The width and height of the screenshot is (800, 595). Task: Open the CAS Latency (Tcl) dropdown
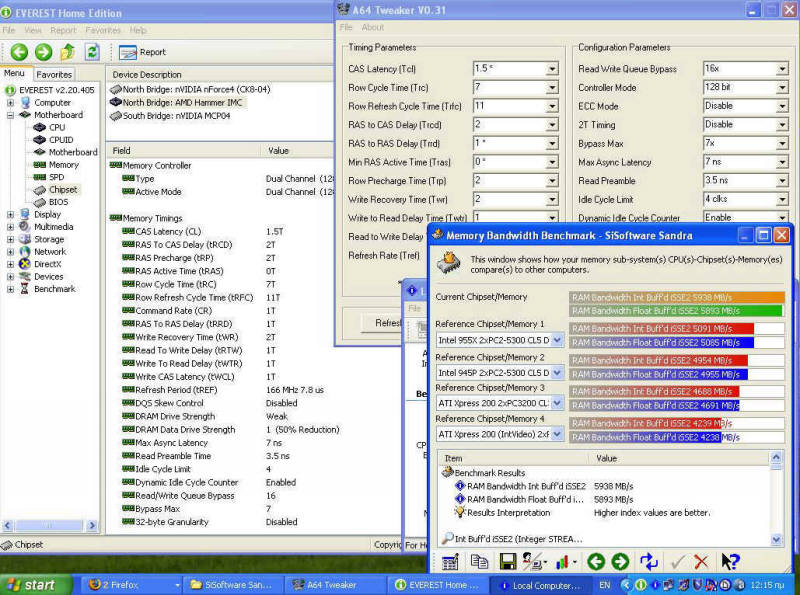point(552,69)
